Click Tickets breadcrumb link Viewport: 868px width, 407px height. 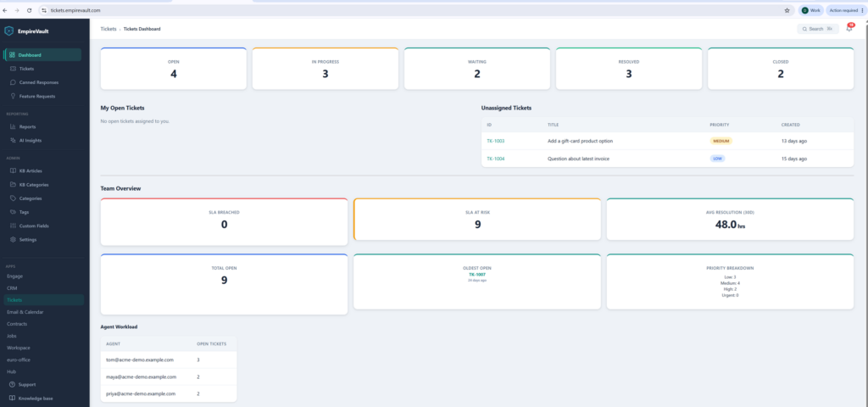(x=108, y=29)
